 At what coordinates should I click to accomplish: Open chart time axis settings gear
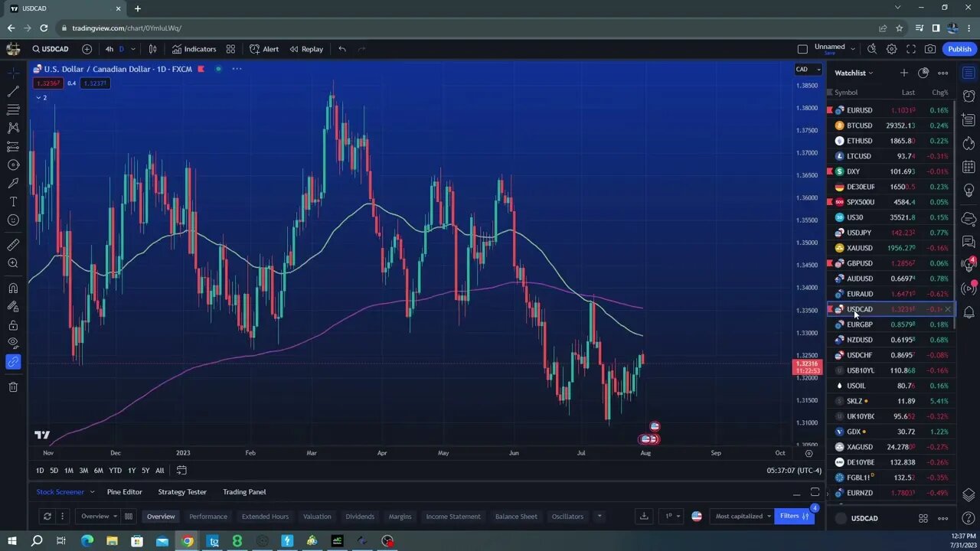coord(808,453)
